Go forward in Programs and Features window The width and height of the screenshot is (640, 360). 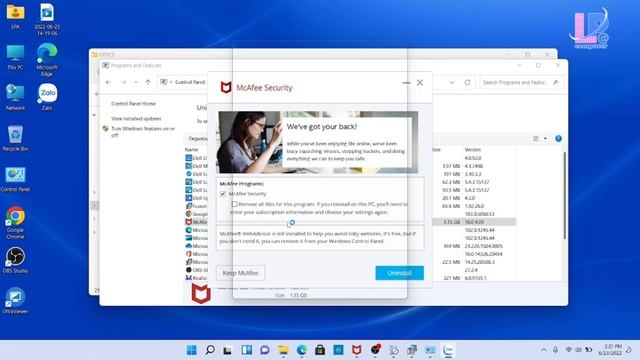click(123, 82)
